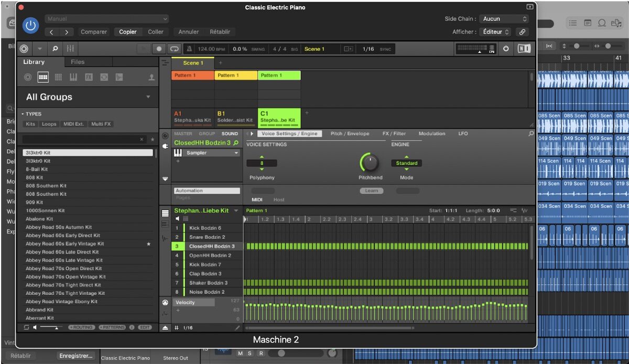Viewport: 629px width, 364px height.
Task: Toggle follow icon at arranger left edge
Action: click(165, 63)
